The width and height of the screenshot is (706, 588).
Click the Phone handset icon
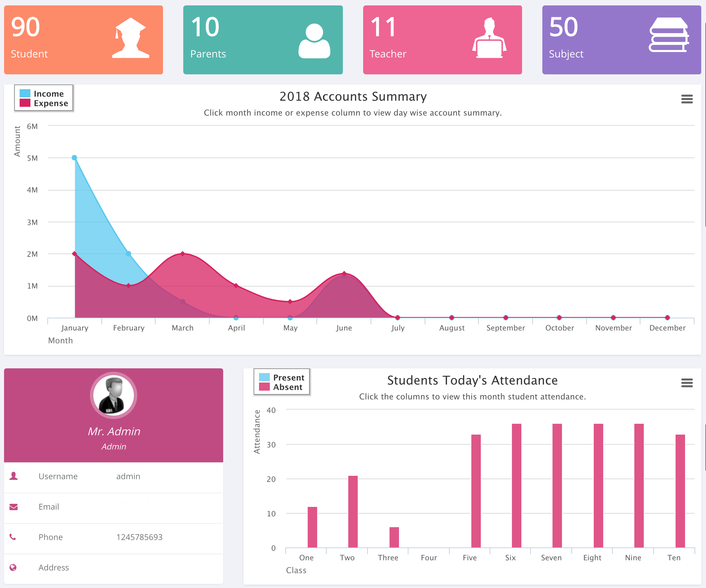click(13, 537)
